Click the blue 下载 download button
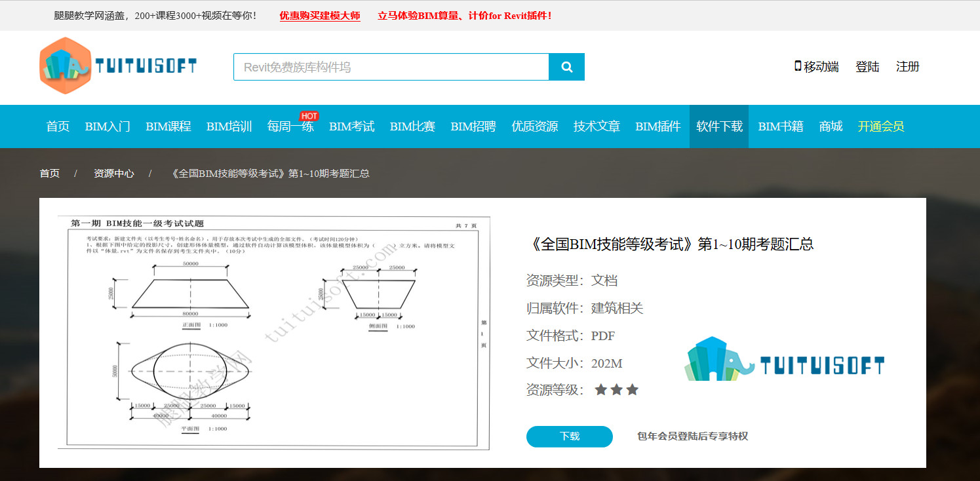Screen dimensions: 980x481 pos(570,436)
